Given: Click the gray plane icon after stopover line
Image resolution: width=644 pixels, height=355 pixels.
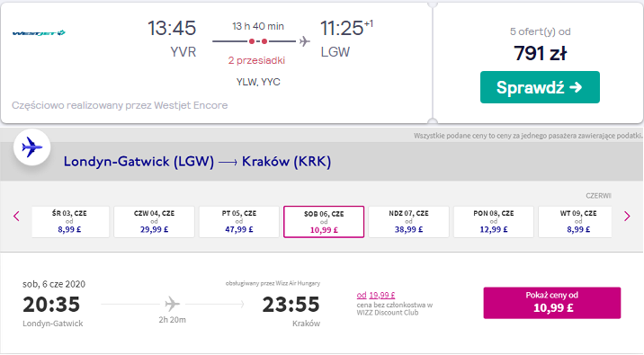Looking at the screenshot, I should 304,41.
